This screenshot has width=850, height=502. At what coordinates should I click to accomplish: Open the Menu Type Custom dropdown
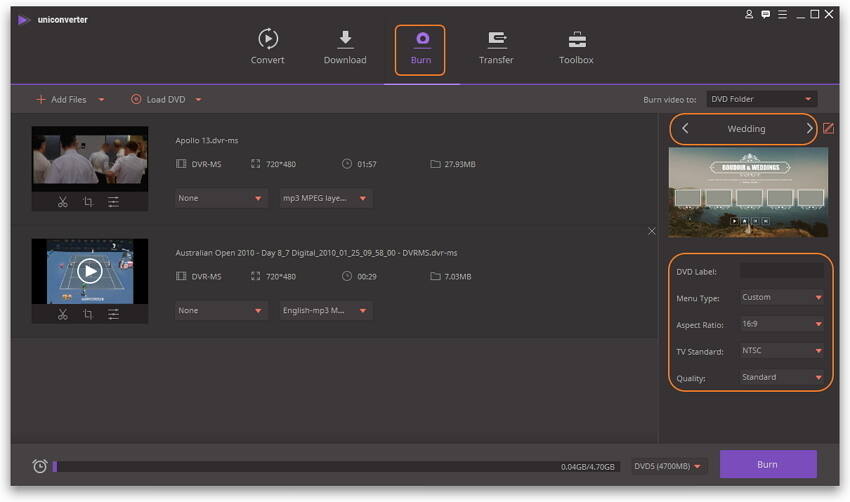(782, 297)
